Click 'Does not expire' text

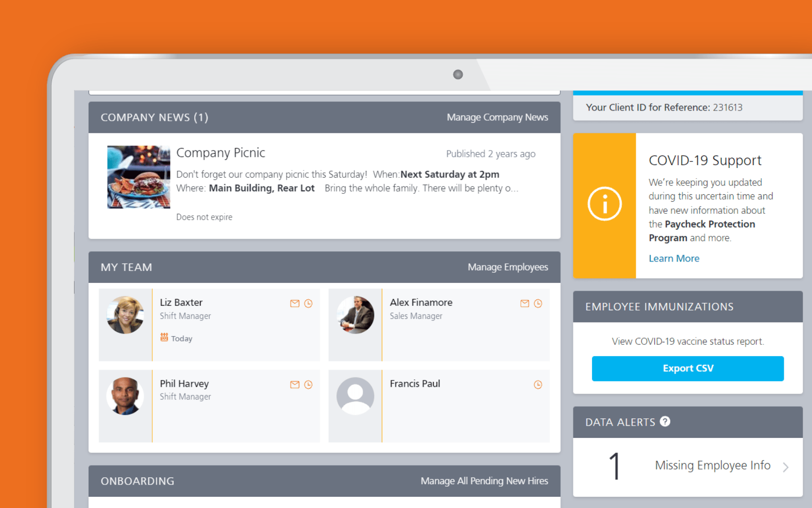coord(204,217)
